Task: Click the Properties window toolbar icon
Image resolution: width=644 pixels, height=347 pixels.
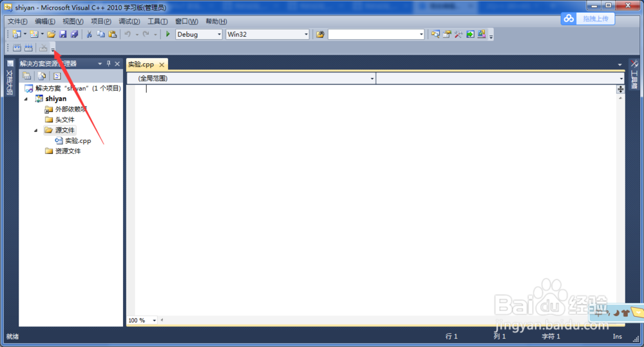Action: coord(447,35)
